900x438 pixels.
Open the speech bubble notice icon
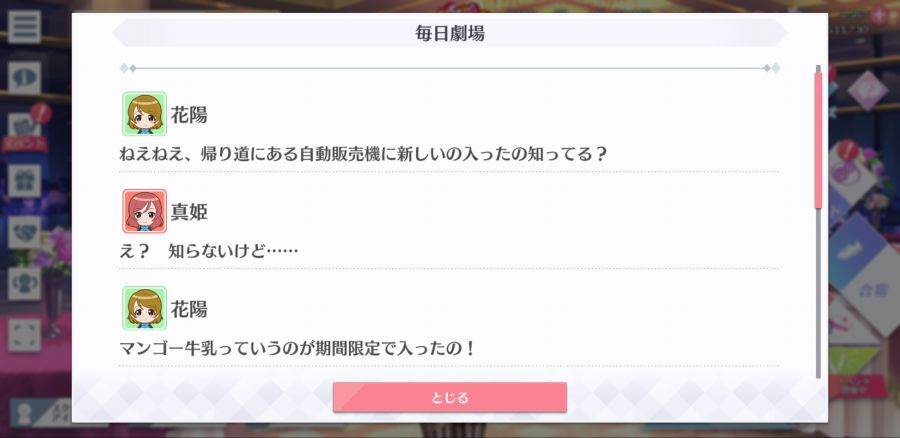tap(25, 78)
